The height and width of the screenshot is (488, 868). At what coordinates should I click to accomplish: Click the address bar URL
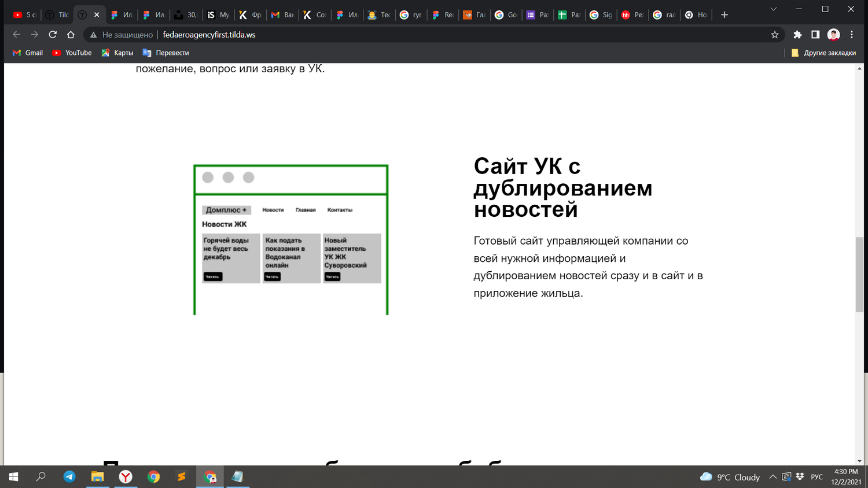(209, 35)
